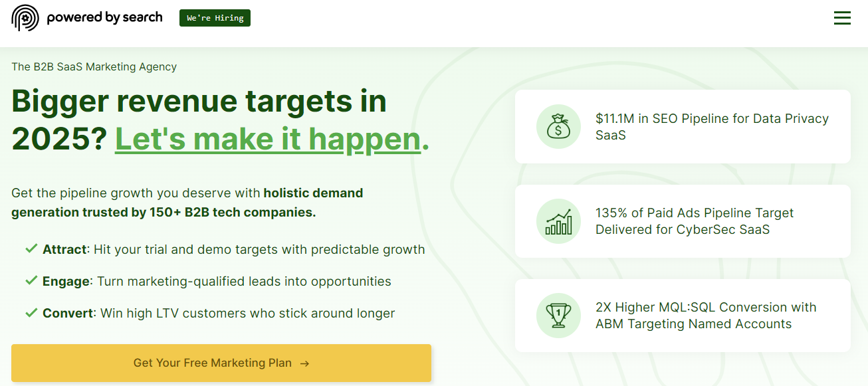Click the We're Hiring badge
The image size is (868, 386).
pos(215,18)
